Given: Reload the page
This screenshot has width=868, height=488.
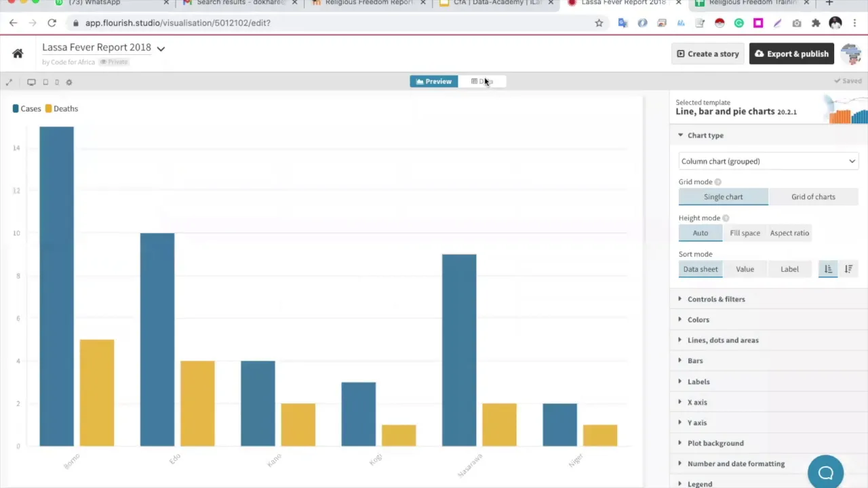Looking at the screenshot, I should (52, 23).
